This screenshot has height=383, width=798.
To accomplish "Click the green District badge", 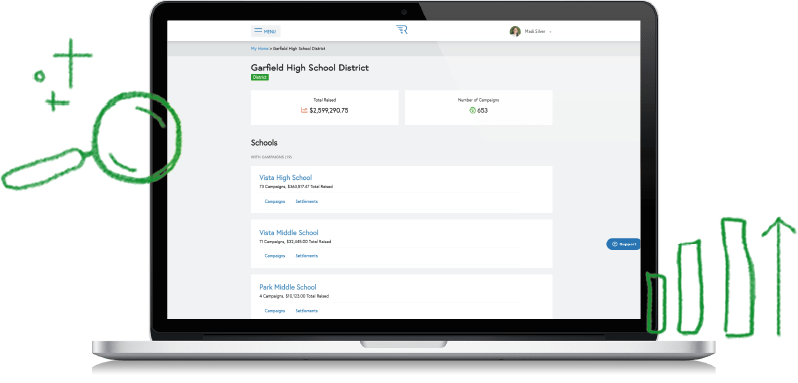I will (260, 77).
